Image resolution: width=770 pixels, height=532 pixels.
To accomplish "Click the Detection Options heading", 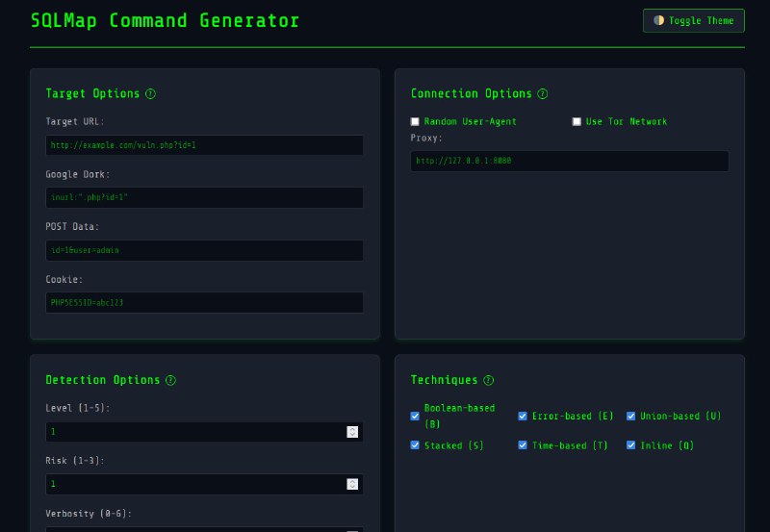I will (103, 380).
